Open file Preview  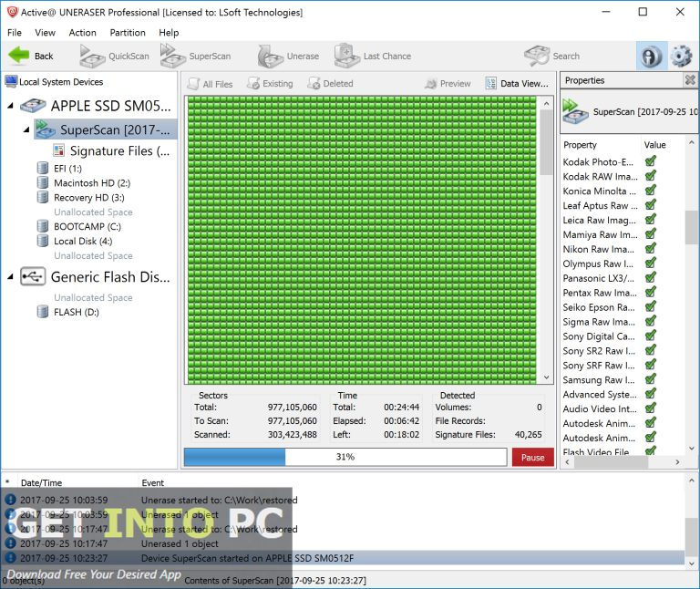pos(448,84)
